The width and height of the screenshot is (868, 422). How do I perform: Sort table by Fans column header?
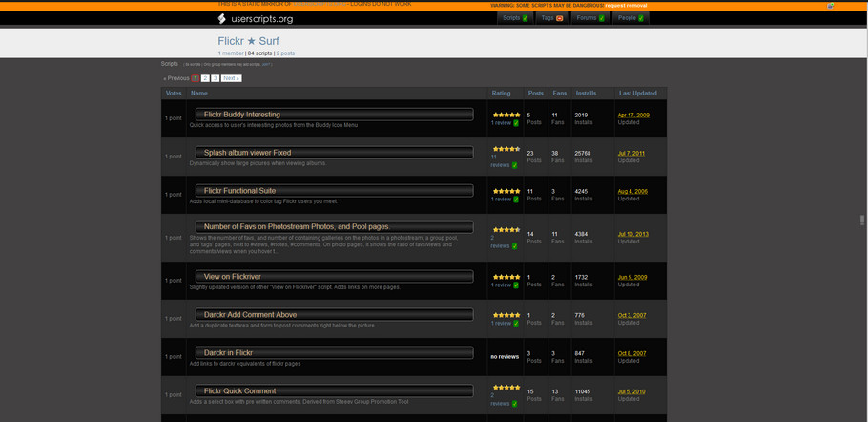pyautogui.click(x=560, y=93)
